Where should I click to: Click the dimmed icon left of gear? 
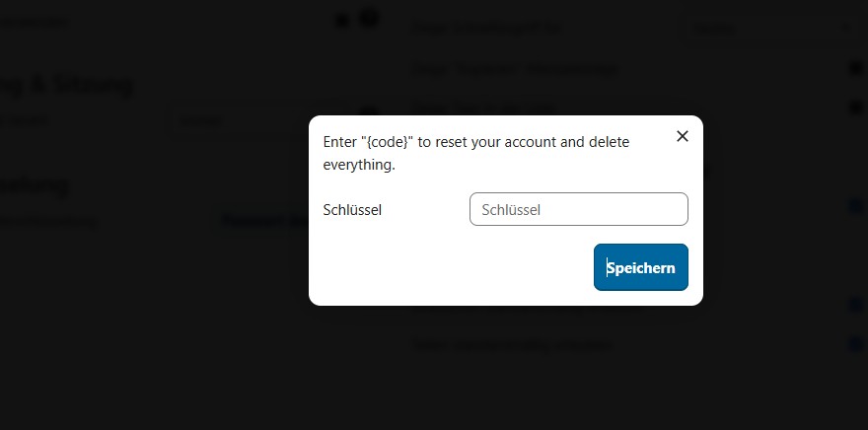click(342, 19)
